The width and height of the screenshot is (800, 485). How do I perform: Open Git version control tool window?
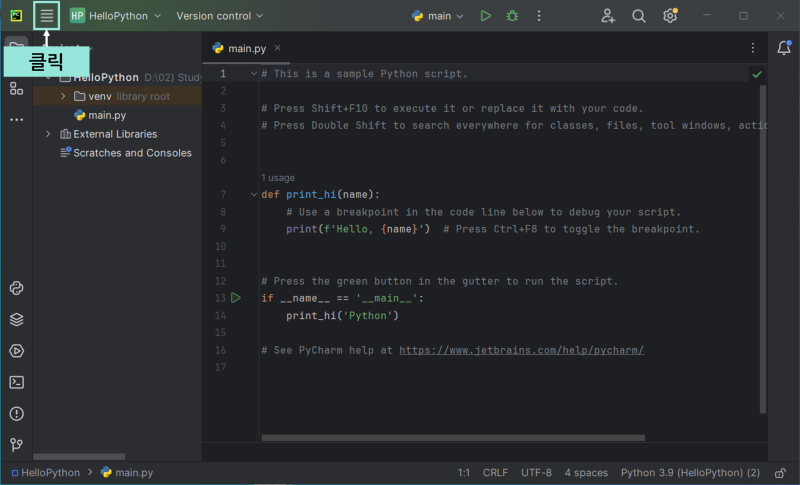(x=16, y=445)
